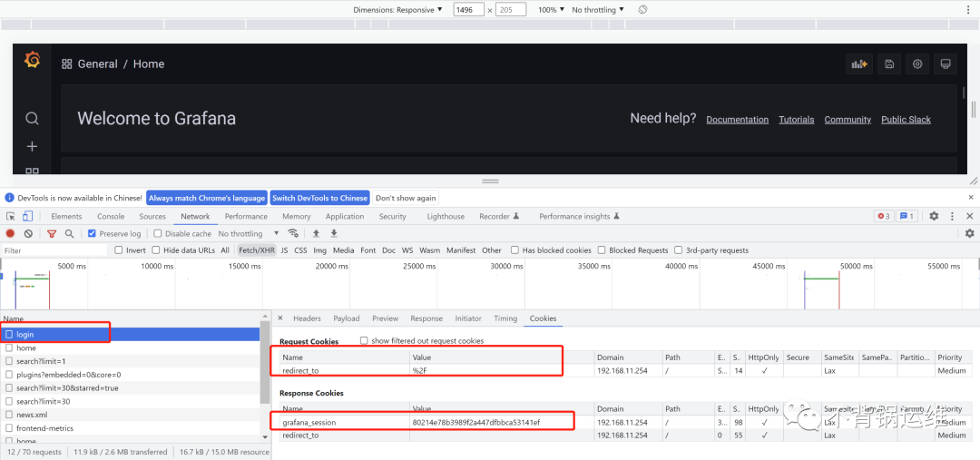980x460 pixels.
Task: Open the request Response tab
Action: [426, 318]
